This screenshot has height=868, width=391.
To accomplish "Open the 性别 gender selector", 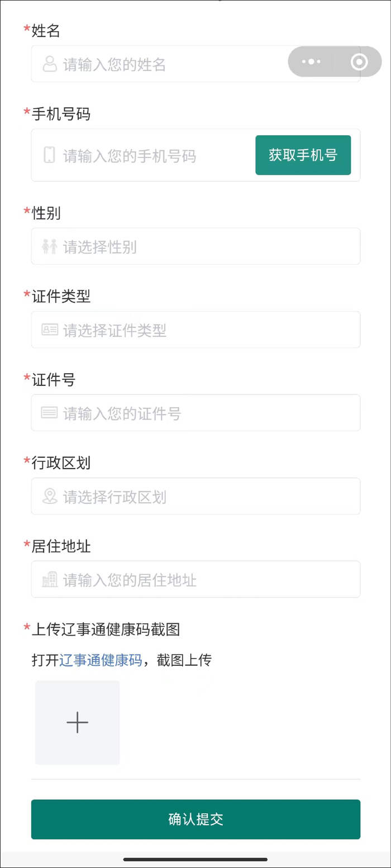I will point(195,246).
